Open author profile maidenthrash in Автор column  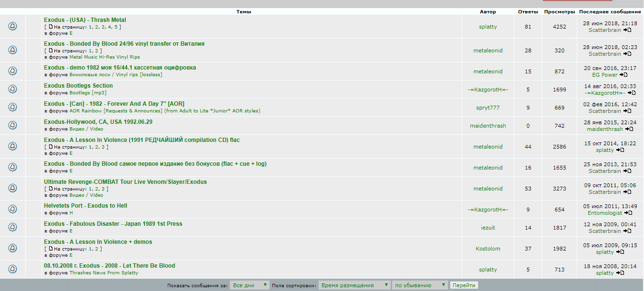point(488,126)
